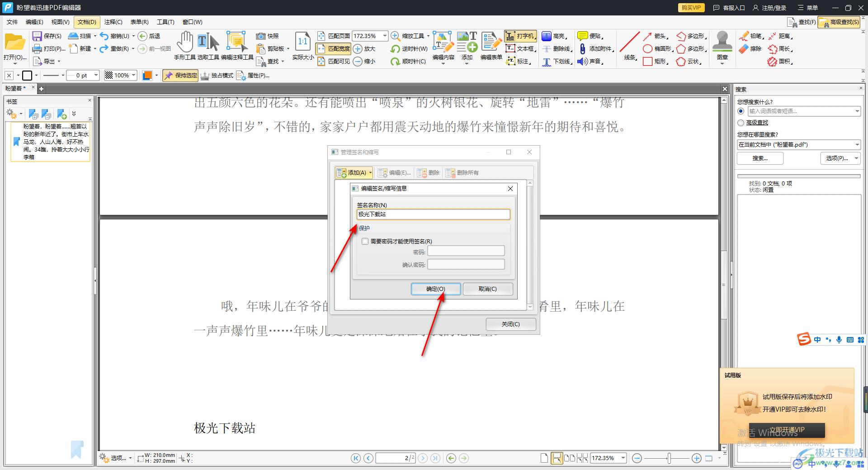This screenshot has height=470, width=868.
Task: Select the Hand tool
Action: 184,46
